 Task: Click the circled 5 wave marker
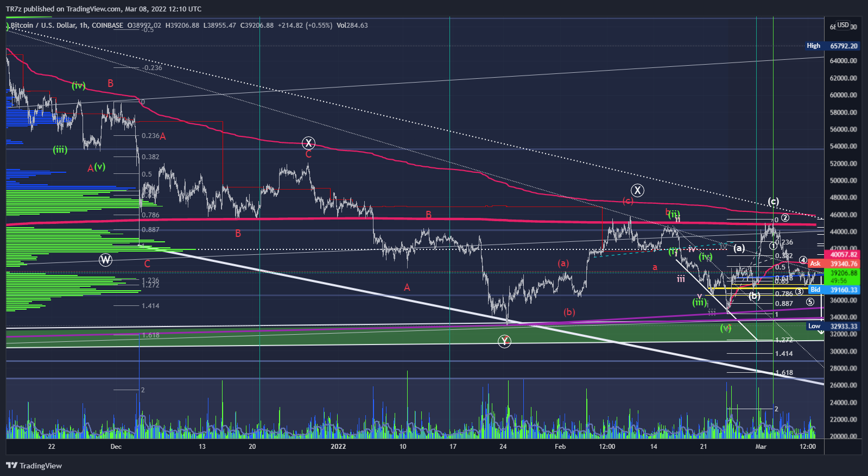(x=810, y=302)
